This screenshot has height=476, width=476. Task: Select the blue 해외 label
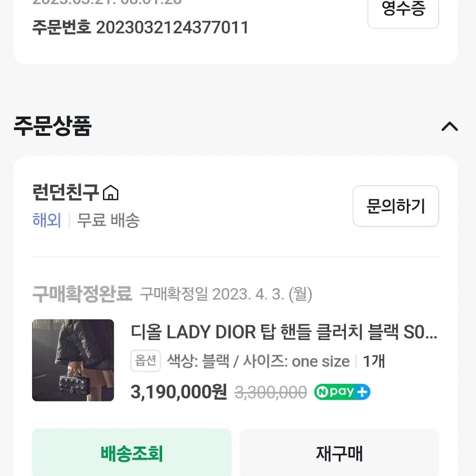click(x=47, y=220)
